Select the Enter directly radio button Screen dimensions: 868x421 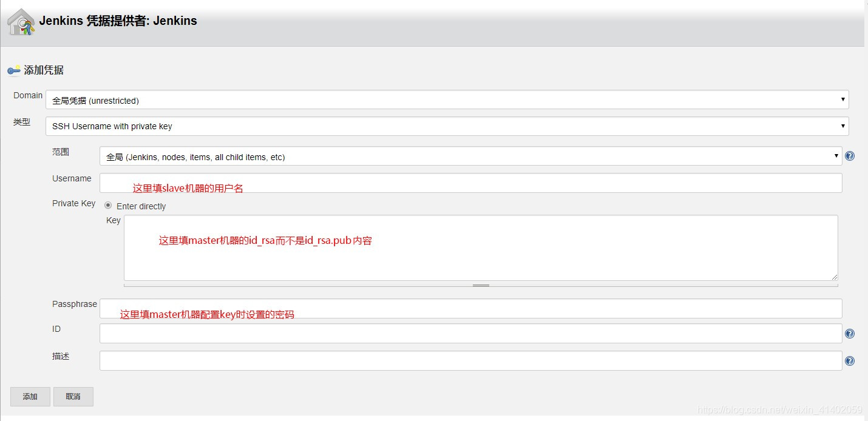(108, 206)
